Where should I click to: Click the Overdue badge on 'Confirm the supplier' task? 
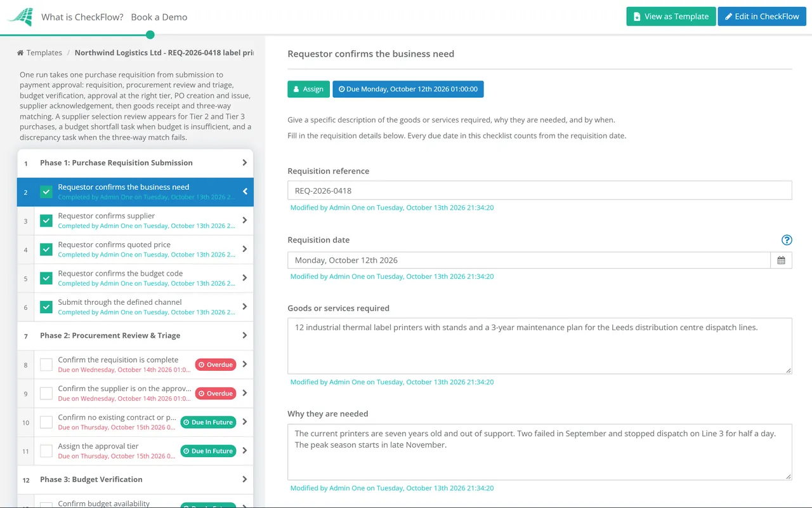point(216,394)
